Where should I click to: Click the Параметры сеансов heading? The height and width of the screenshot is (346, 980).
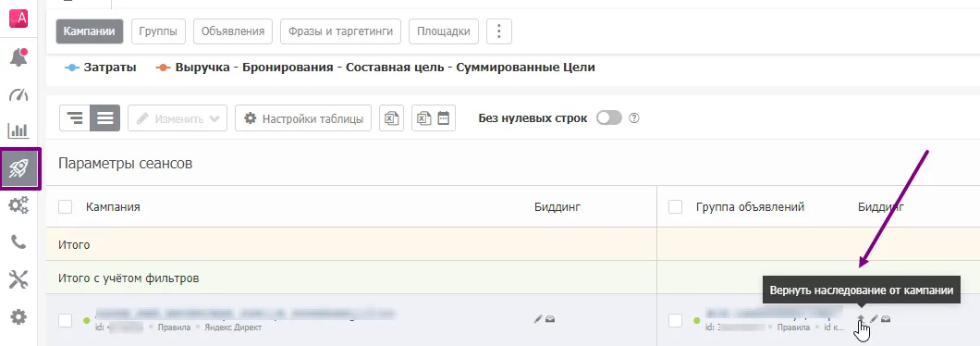coord(125,164)
